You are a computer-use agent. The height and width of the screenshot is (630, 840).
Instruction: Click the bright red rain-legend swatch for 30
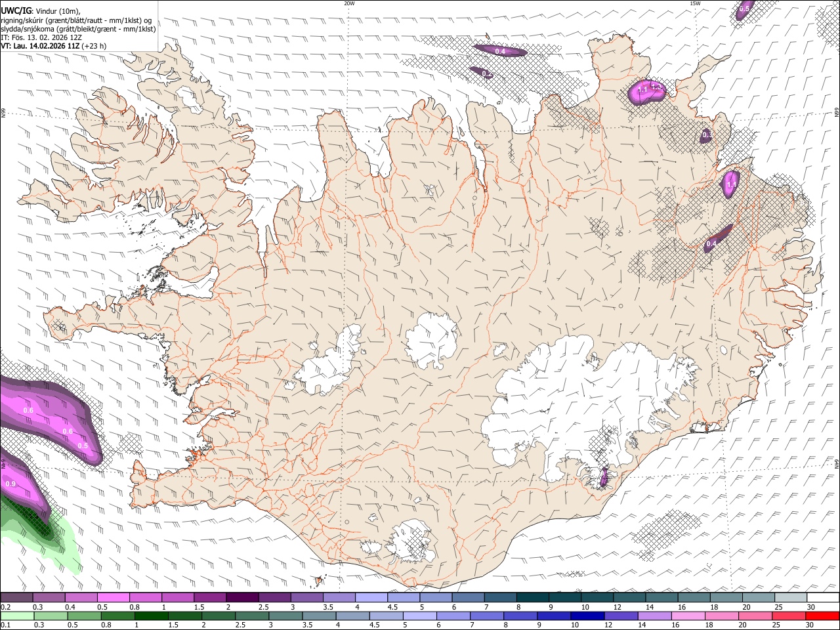[x=823, y=615]
